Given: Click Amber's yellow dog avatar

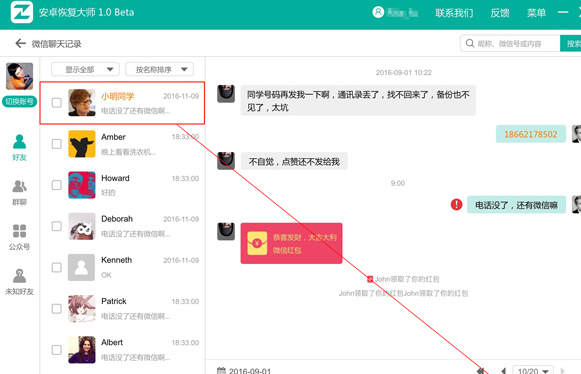Looking at the screenshot, I should click(82, 144).
